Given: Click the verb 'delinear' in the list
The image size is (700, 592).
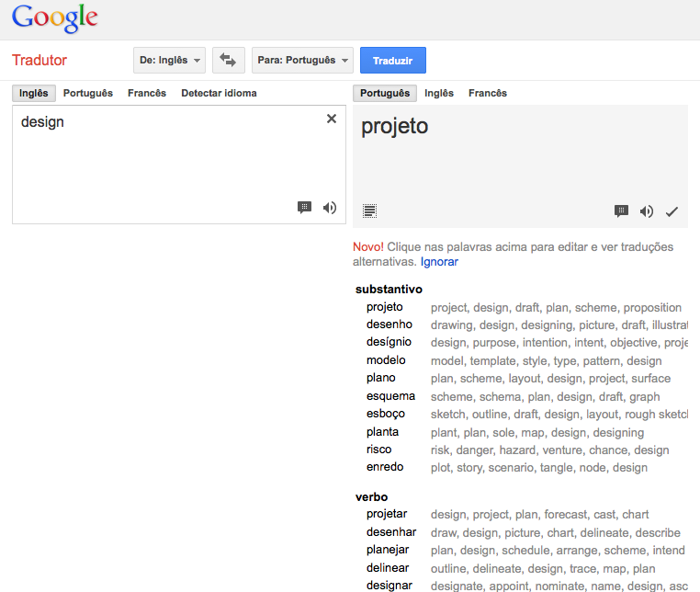Looking at the screenshot, I should (x=388, y=568).
